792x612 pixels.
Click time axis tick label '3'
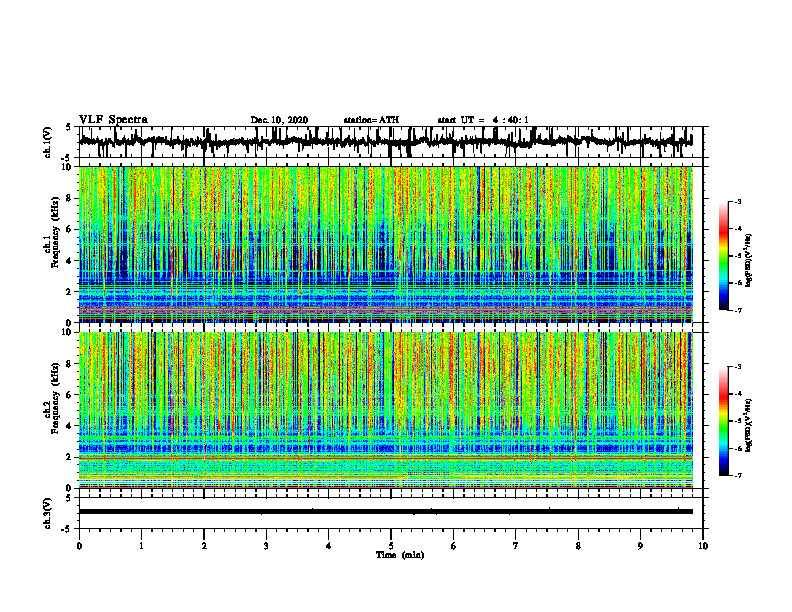(266, 546)
